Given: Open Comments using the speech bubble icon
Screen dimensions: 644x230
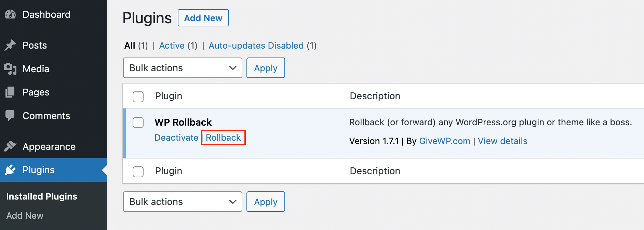Looking at the screenshot, I should pos(10,116).
